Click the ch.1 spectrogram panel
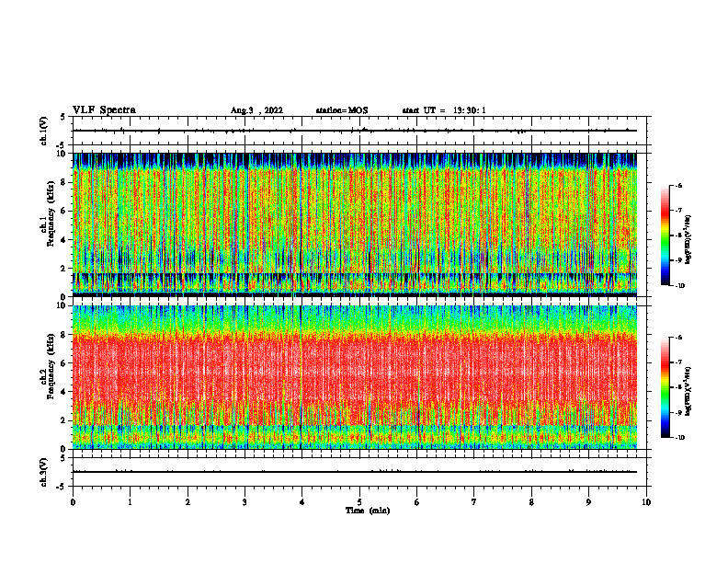Screen dimensions: 728x563 (355, 224)
